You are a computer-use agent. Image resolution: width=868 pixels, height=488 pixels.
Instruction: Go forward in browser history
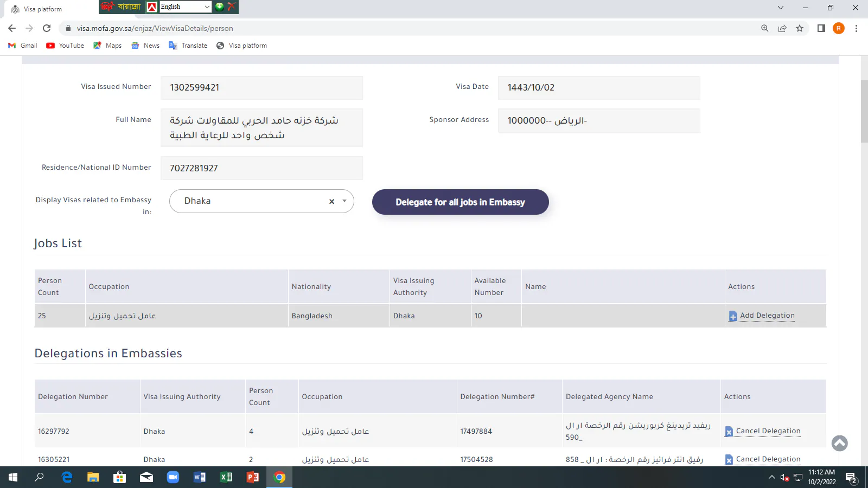pyautogui.click(x=29, y=28)
